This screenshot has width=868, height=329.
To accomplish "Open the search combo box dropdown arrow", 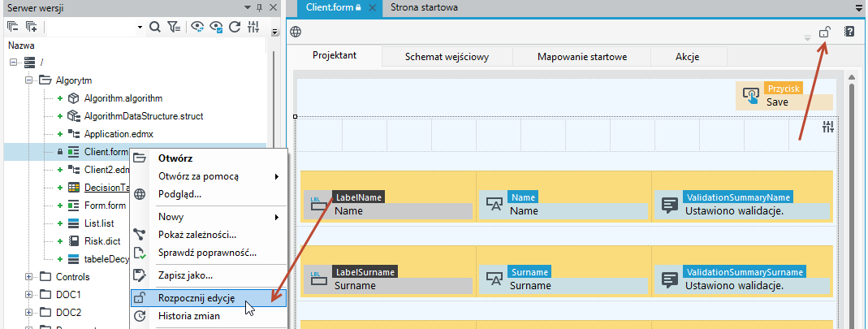I will (140, 27).
